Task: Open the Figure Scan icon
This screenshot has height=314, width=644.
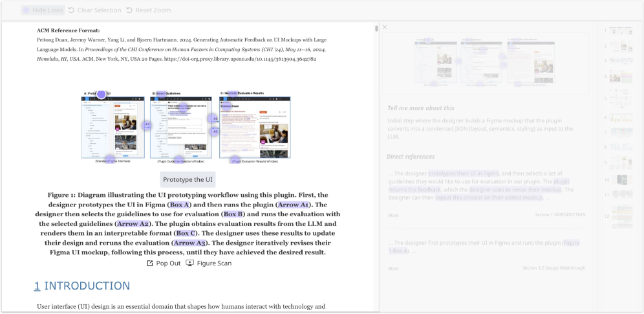Action: [x=190, y=264]
